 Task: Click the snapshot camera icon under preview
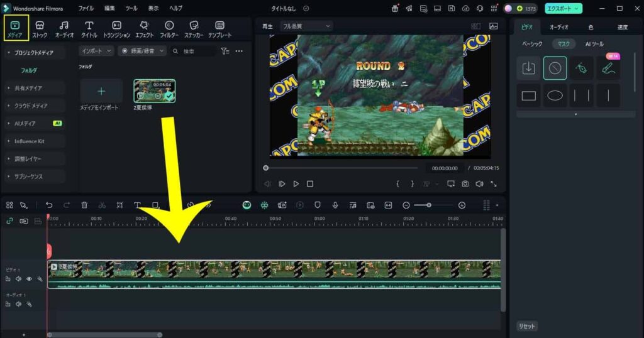465,184
